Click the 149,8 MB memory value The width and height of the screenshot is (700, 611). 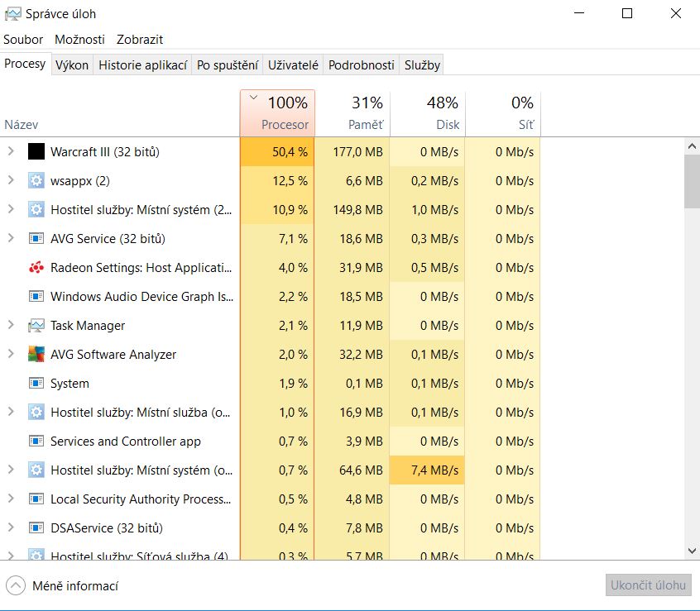click(358, 210)
